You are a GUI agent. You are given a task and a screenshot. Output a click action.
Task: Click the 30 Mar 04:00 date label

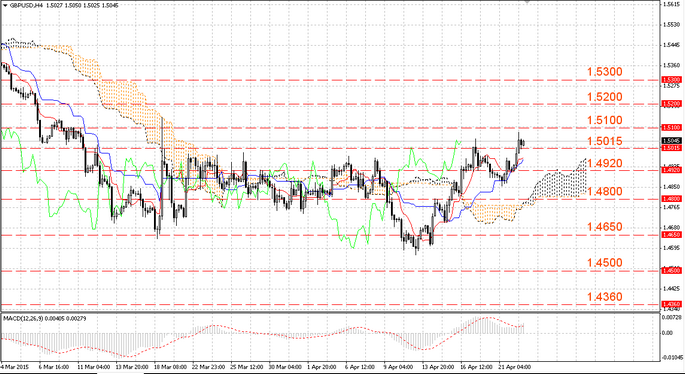point(286,367)
